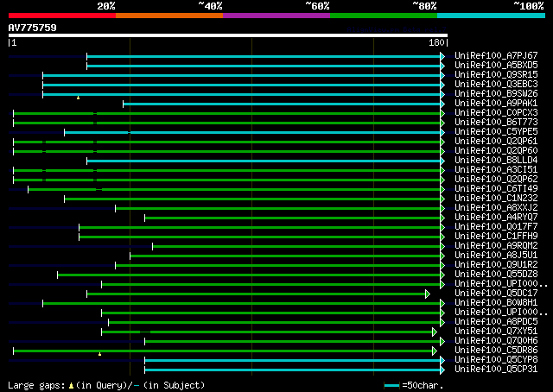Click the UniRef100_A8XXJ2 subject name
553x392 pixels.
496,208
